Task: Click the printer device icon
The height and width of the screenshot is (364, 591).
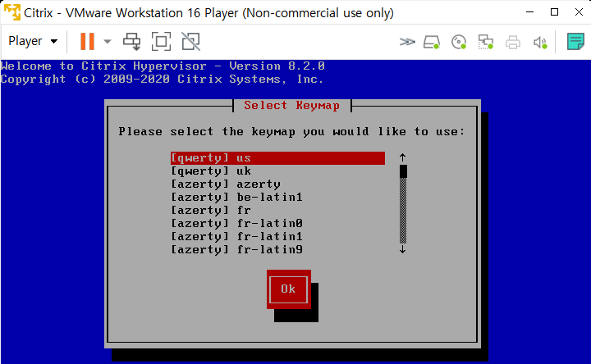Action: [x=512, y=42]
